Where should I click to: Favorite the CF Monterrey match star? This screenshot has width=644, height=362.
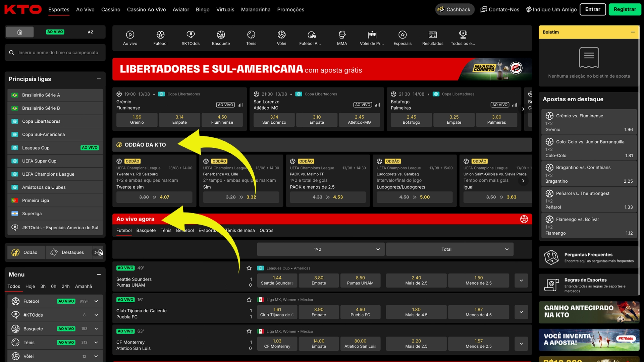click(249, 331)
